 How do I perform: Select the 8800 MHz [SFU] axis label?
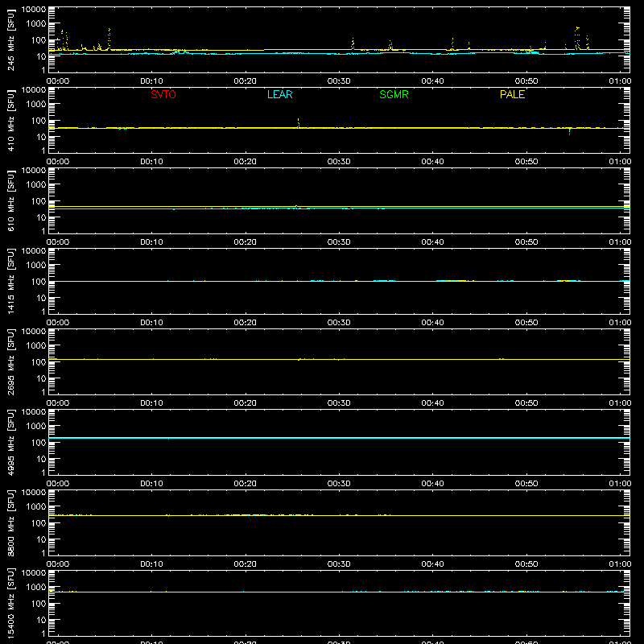(x=11, y=522)
